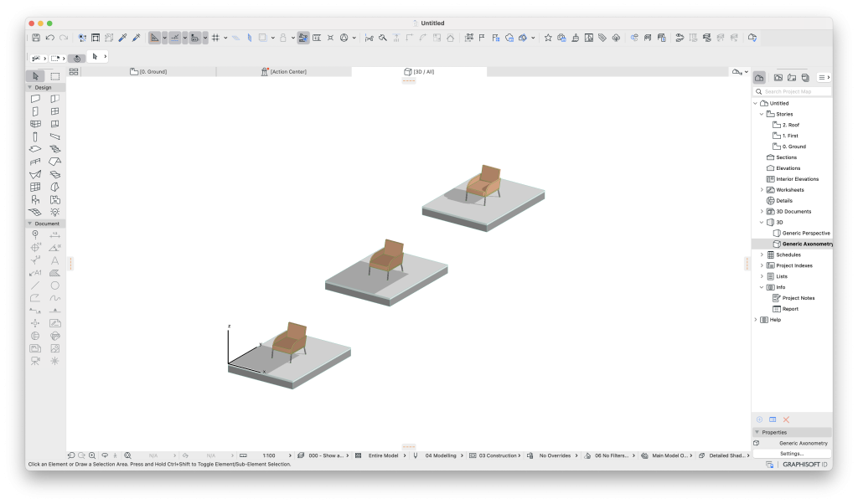Inject parameters with the syringe icon
This screenshot has width=858, height=504.
pos(137,38)
